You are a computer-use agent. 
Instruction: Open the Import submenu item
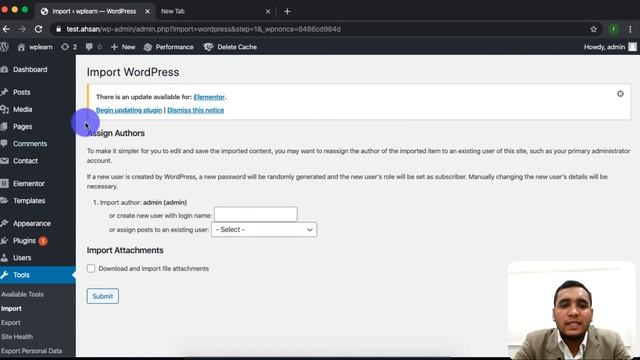tap(11, 309)
